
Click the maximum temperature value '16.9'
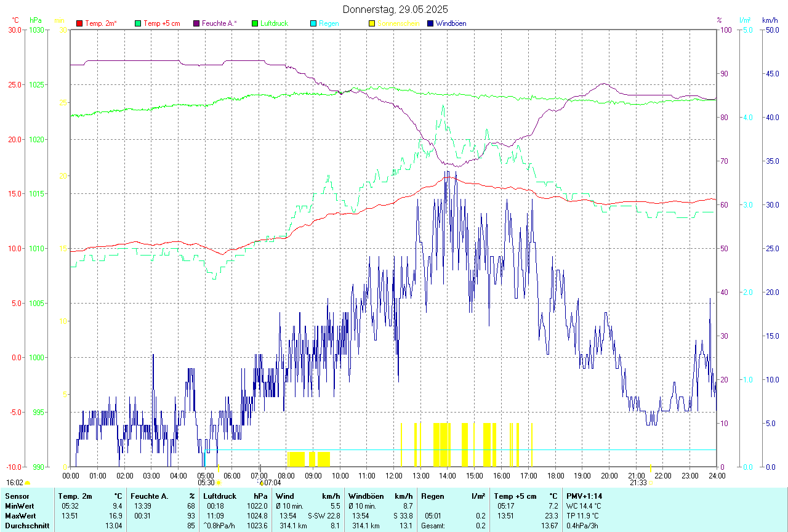tap(115, 516)
